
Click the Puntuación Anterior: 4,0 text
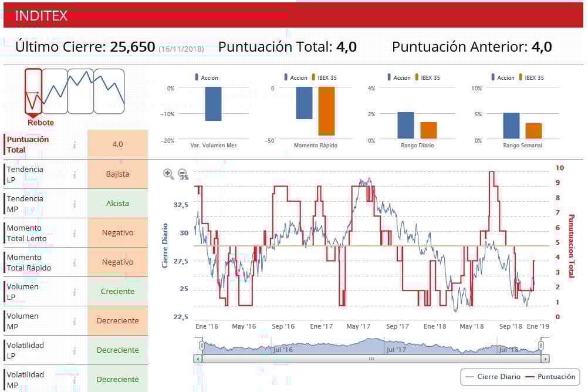[x=472, y=47]
